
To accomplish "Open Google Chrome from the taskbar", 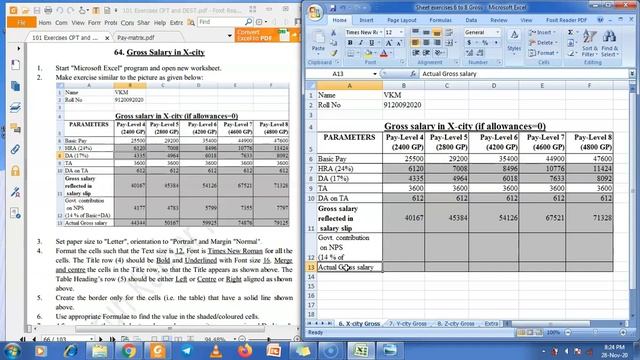I will [129, 351].
